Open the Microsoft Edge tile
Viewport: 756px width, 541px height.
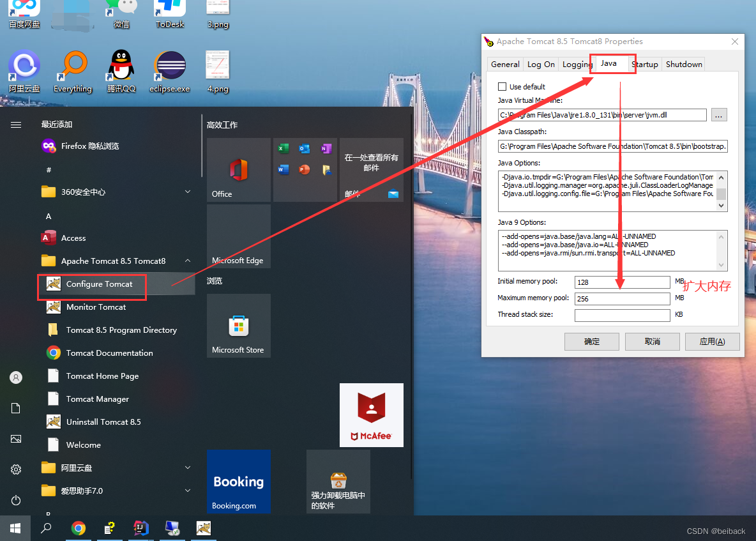coord(239,236)
